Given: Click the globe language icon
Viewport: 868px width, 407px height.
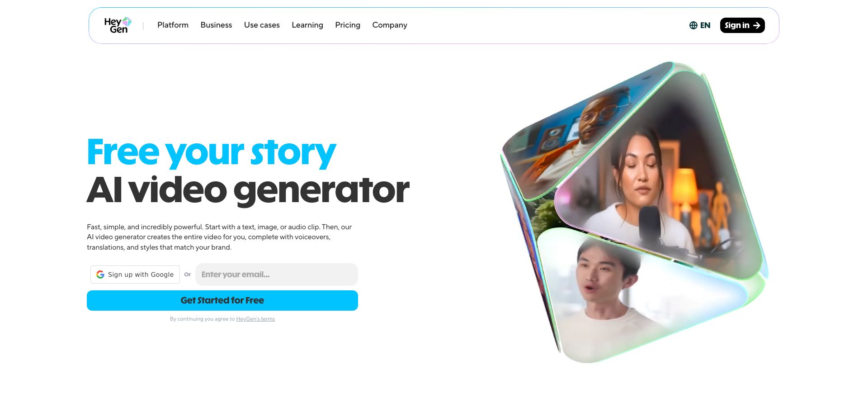Looking at the screenshot, I should (x=693, y=25).
